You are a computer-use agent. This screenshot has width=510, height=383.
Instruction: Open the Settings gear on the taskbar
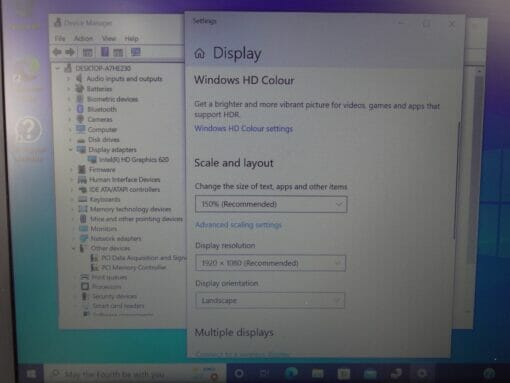(422, 373)
